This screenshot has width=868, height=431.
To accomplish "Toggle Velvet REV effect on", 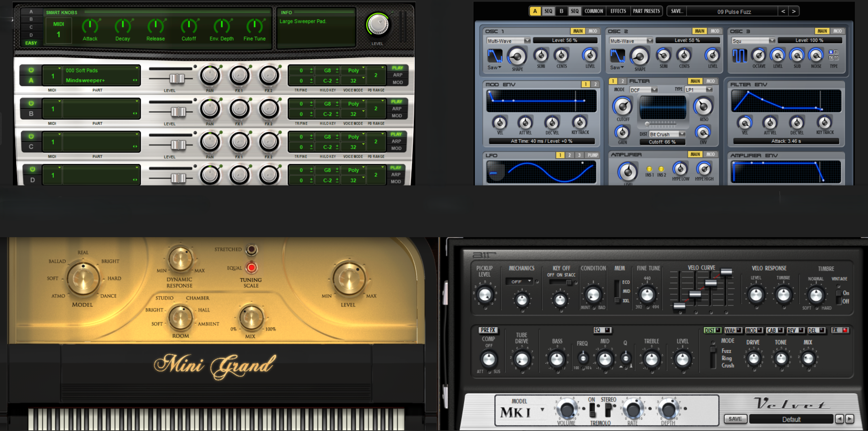I will 795,330.
